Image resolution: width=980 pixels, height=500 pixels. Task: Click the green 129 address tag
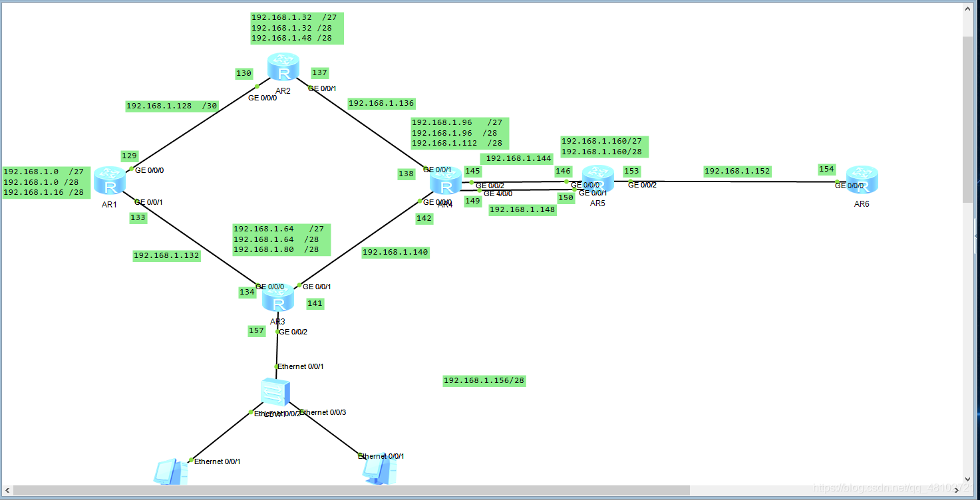tap(130, 156)
